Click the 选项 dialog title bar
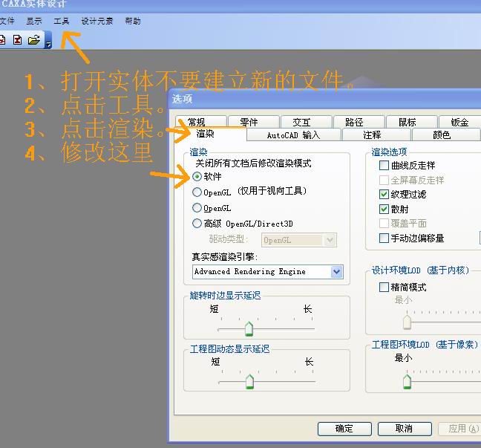This screenshot has width=481, height=448. coord(324,99)
